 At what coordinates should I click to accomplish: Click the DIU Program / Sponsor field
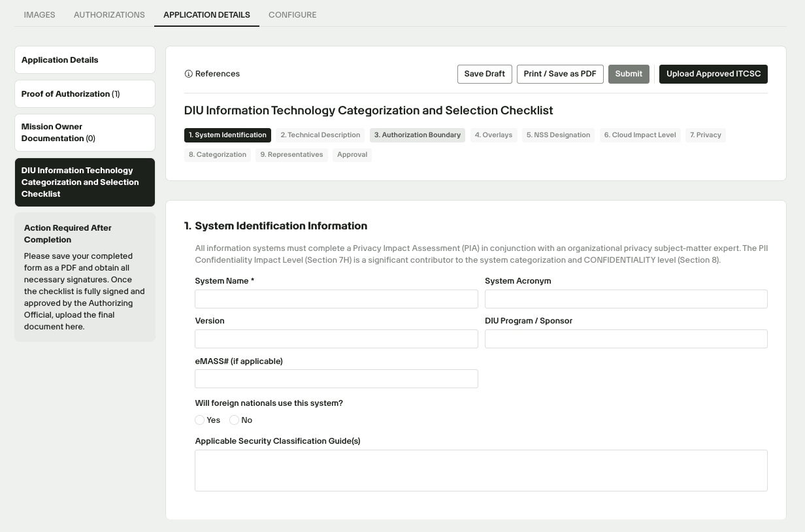click(x=626, y=339)
